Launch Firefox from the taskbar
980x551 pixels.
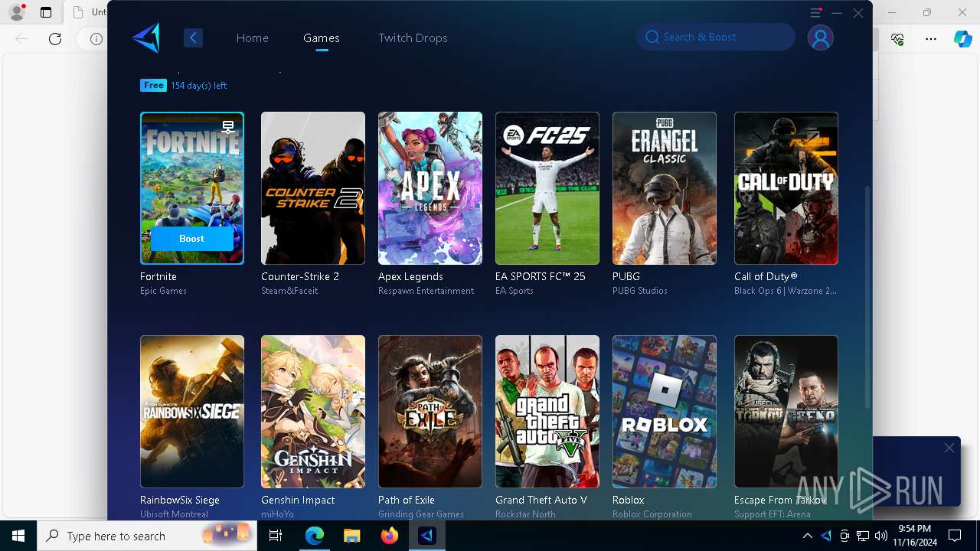389,536
